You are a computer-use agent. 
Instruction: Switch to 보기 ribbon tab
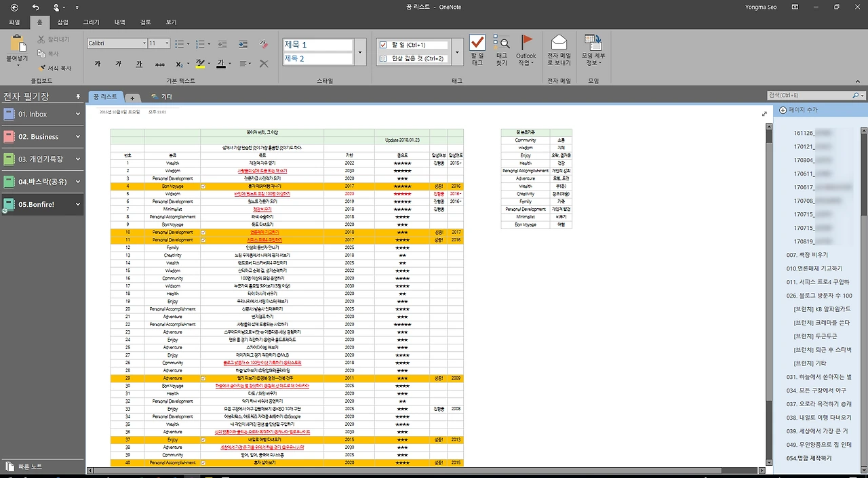171,22
